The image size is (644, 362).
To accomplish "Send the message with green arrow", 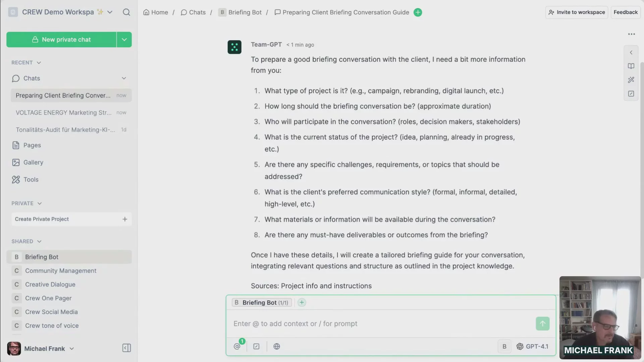I will click(542, 324).
